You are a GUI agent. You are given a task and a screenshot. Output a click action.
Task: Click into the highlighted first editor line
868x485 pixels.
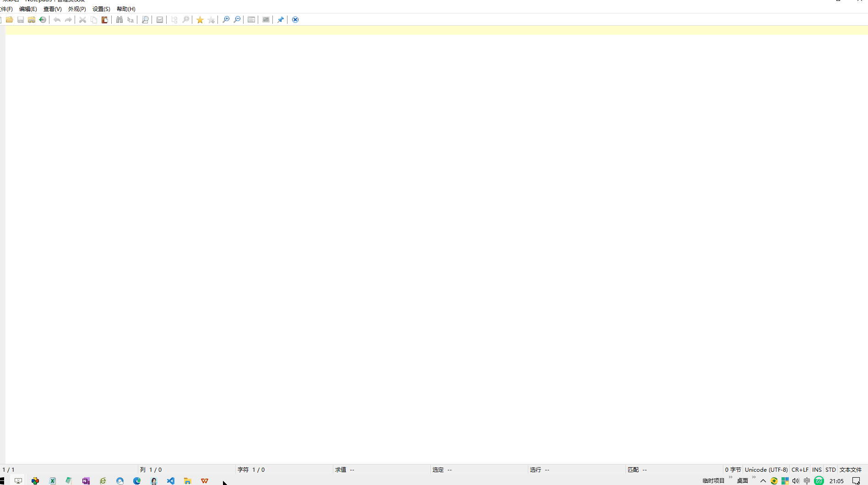pyautogui.click(x=437, y=30)
